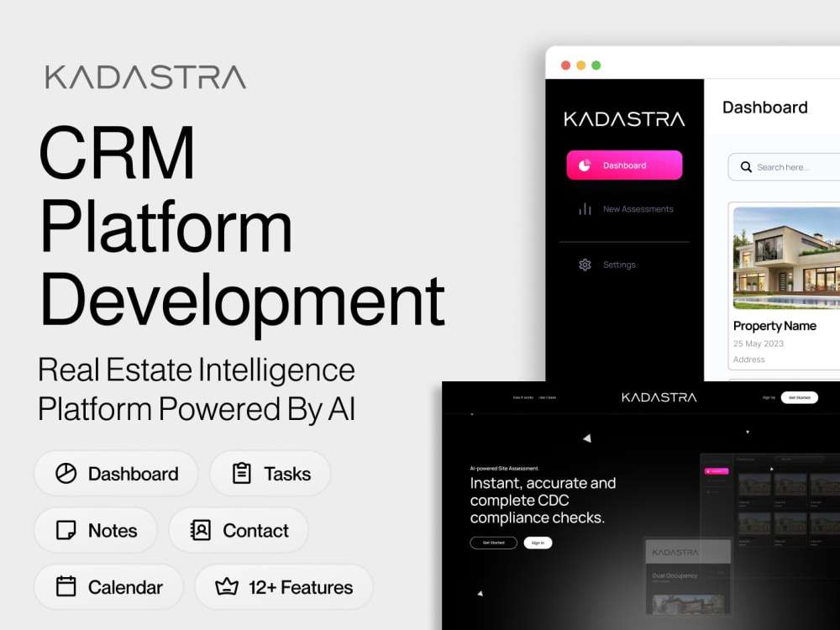Click the search magnifier icon

(746, 167)
